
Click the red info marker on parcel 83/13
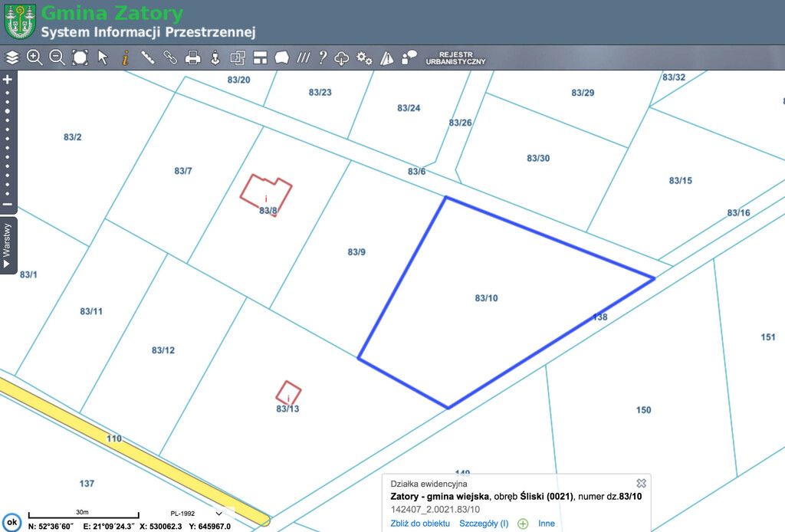(x=288, y=399)
